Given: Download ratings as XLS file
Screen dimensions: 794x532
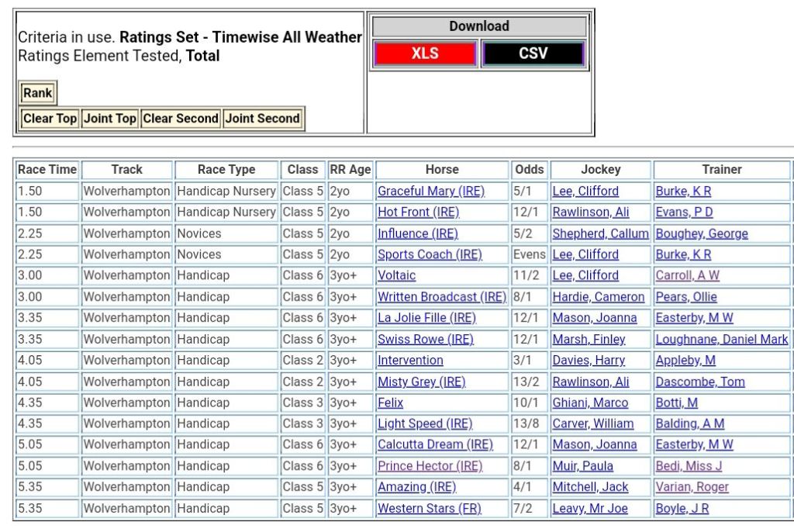Looking at the screenshot, I should coord(424,54).
